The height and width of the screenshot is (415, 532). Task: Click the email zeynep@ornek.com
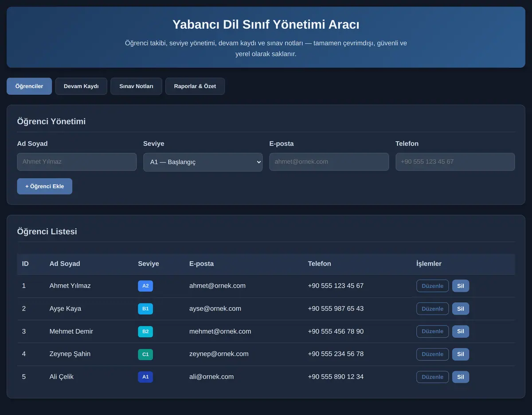(x=219, y=354)
